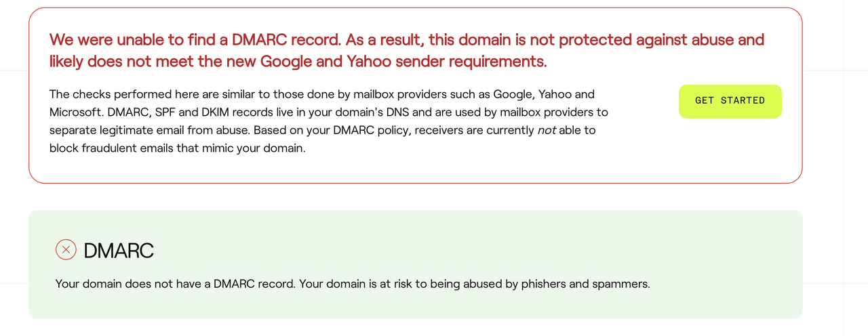868x336 pixels.
Task: Click the sentence "Your domain does not have a DMARC record"
Action: point(176,284)
